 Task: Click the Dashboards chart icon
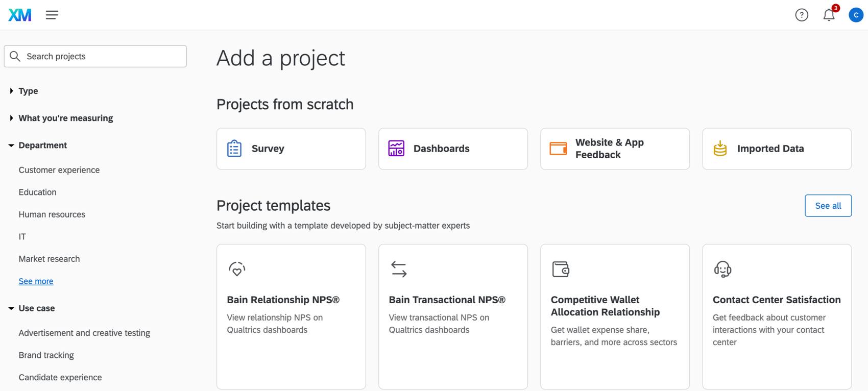click(x=396, y=149)
